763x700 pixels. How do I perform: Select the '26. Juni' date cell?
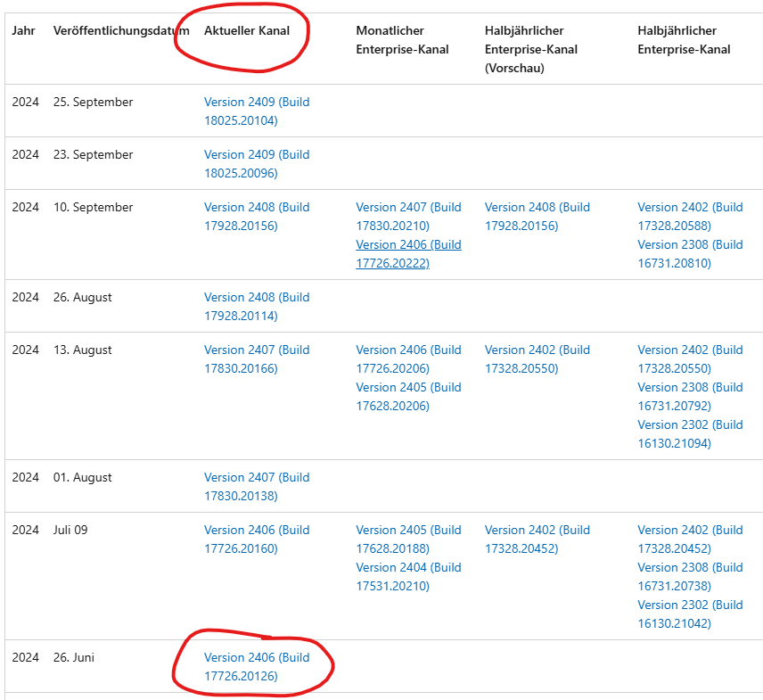pos(73,657)
